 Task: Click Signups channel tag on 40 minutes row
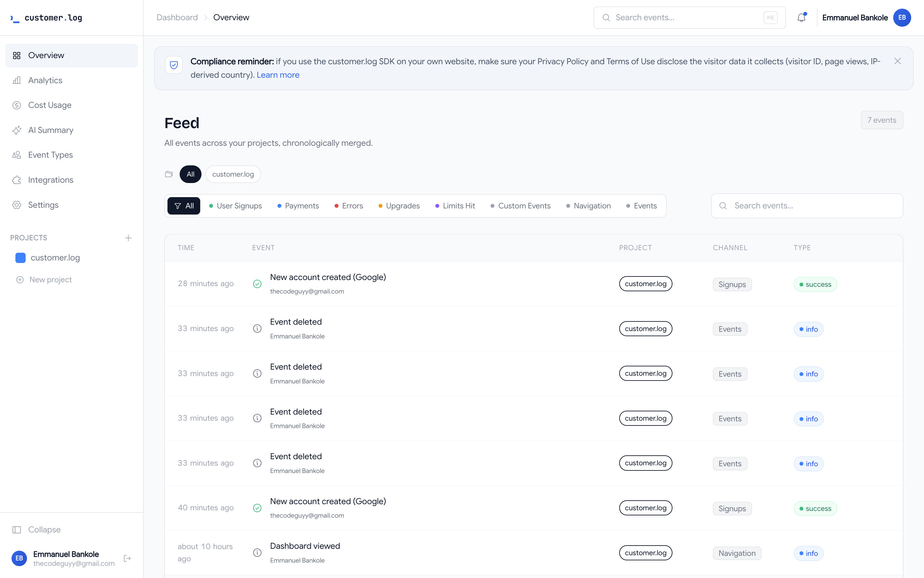(x=732, y=508)
